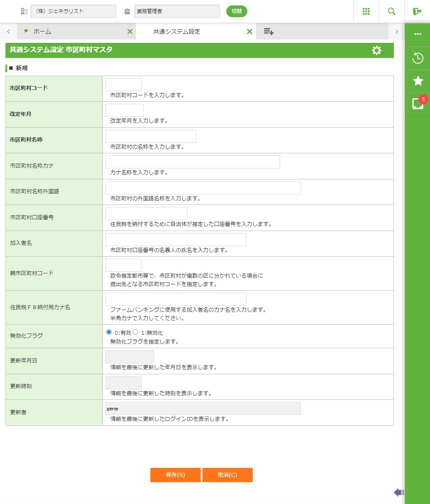
Task: Open the apps grid menu icon
Action: [366, 11]
